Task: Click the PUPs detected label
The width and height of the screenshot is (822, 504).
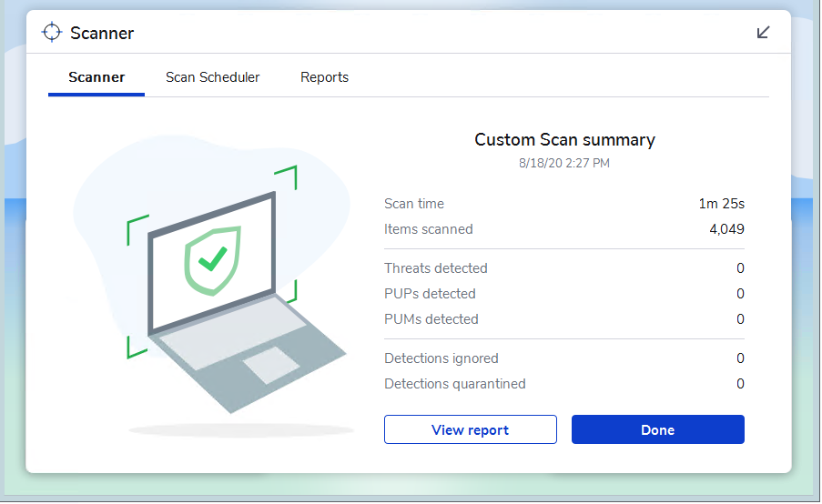Action: 430,294
